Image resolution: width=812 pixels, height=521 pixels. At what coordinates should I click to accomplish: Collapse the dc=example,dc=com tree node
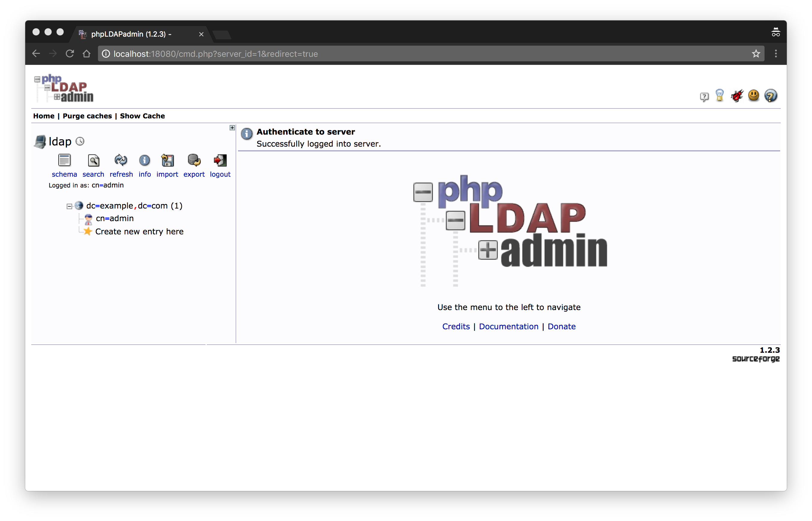[x=69, y=206]
